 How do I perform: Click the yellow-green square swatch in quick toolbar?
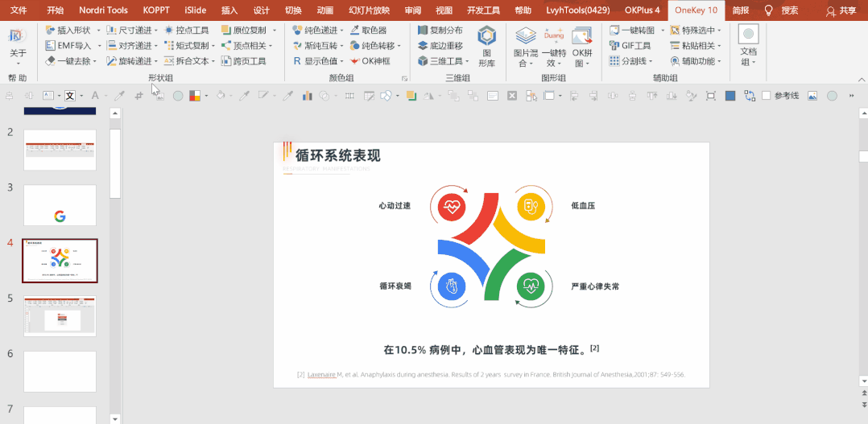tap(411, 95)
